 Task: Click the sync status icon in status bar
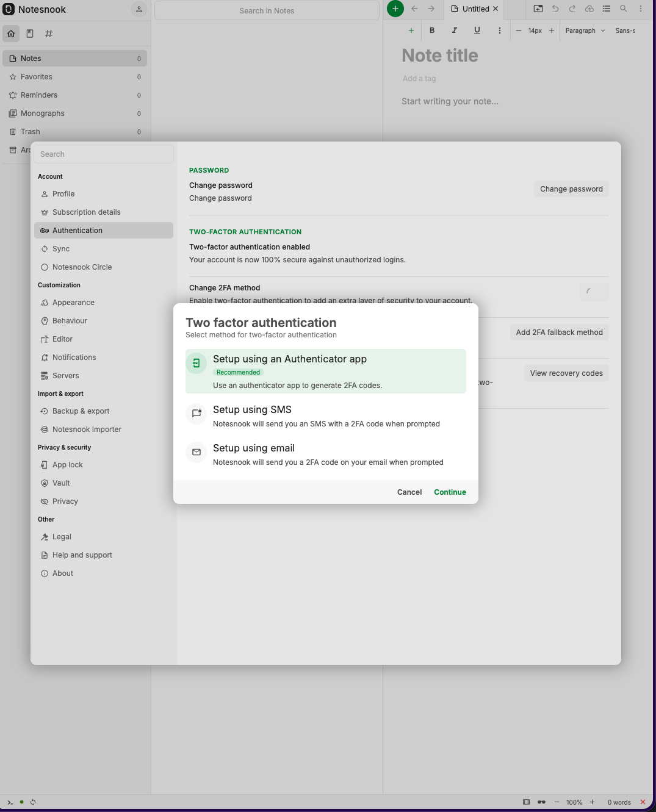33,802
